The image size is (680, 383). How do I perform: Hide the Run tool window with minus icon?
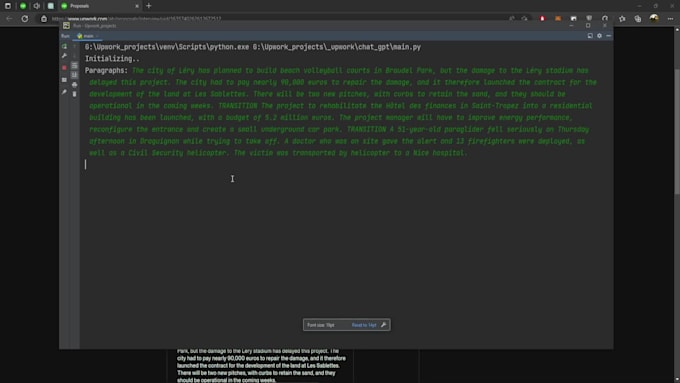608,36
